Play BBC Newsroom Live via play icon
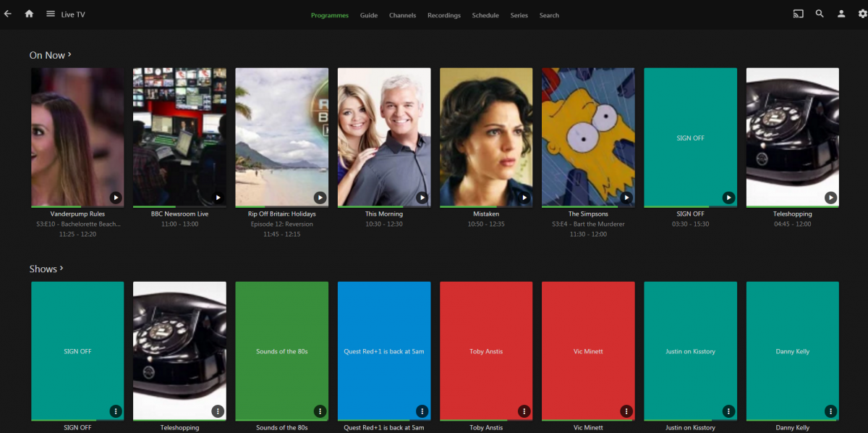 point(218,198)
